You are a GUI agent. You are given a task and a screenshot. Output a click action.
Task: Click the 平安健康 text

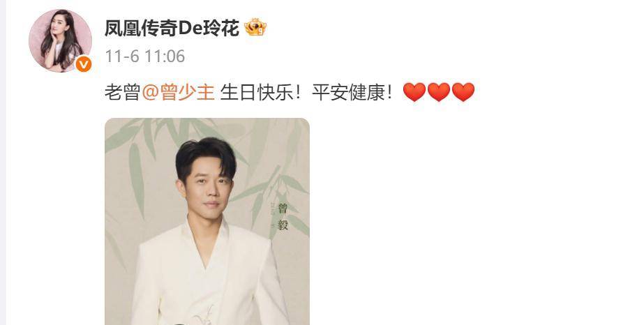[x=349, y=92]
